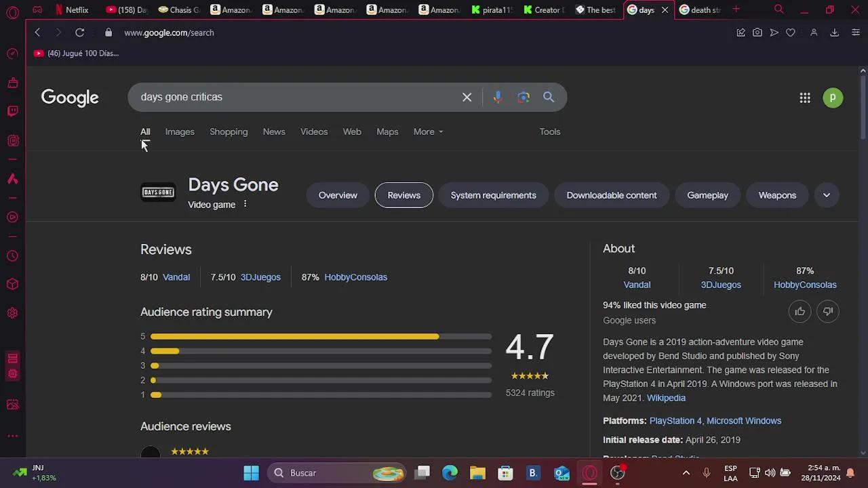This screenshot has width=868, height=488.
Task: Open GX Control speedometer in sidebar
Action: click(12, 54)
